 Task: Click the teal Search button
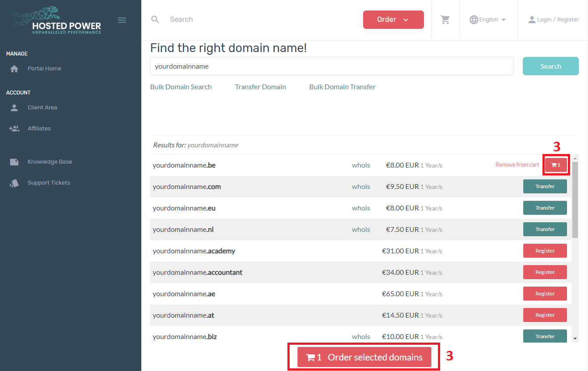[x=551, y=66]
